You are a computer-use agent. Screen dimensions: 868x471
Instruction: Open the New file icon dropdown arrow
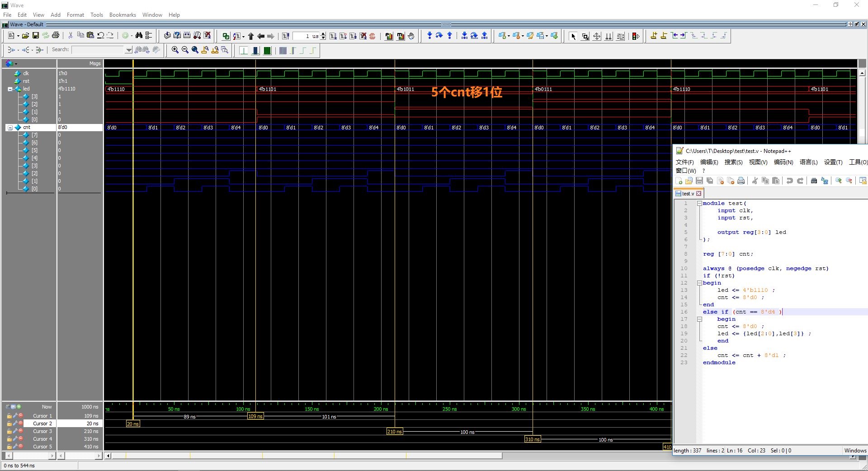18,36
